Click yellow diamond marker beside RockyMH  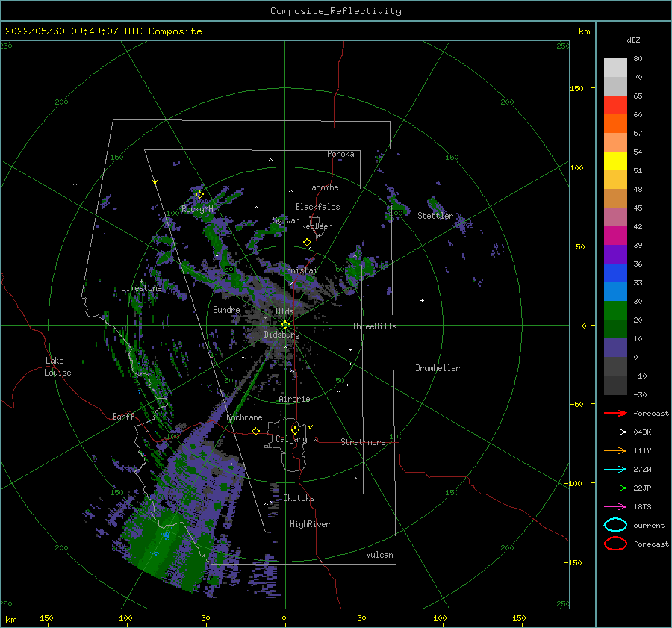[199, 195]
